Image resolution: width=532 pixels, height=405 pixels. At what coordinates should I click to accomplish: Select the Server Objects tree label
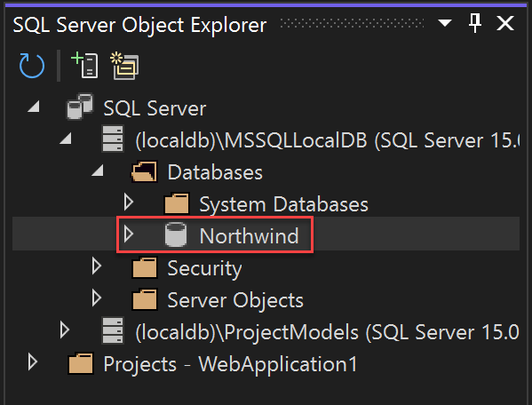pos(235,300)
